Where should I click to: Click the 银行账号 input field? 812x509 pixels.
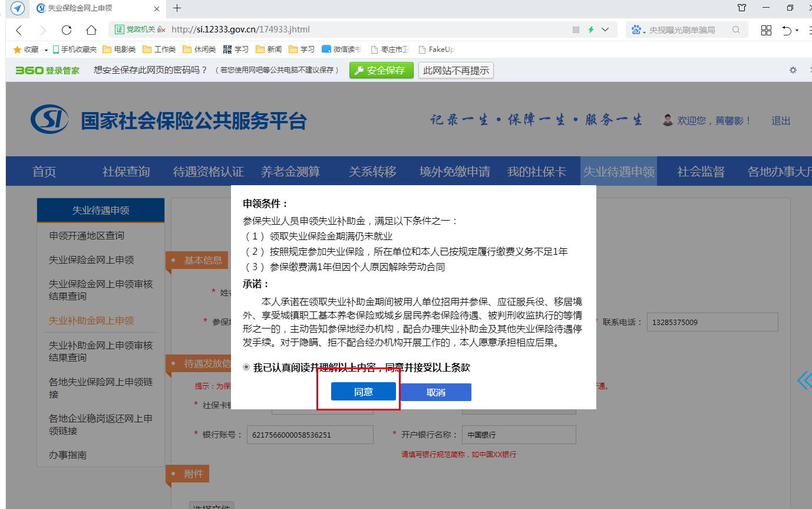tap(310, 435)
